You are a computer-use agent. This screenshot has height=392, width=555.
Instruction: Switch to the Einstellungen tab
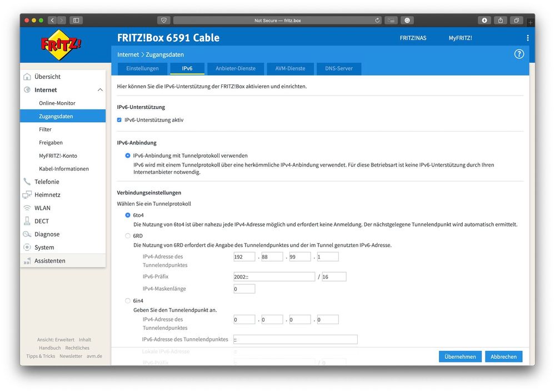[142, 69]
